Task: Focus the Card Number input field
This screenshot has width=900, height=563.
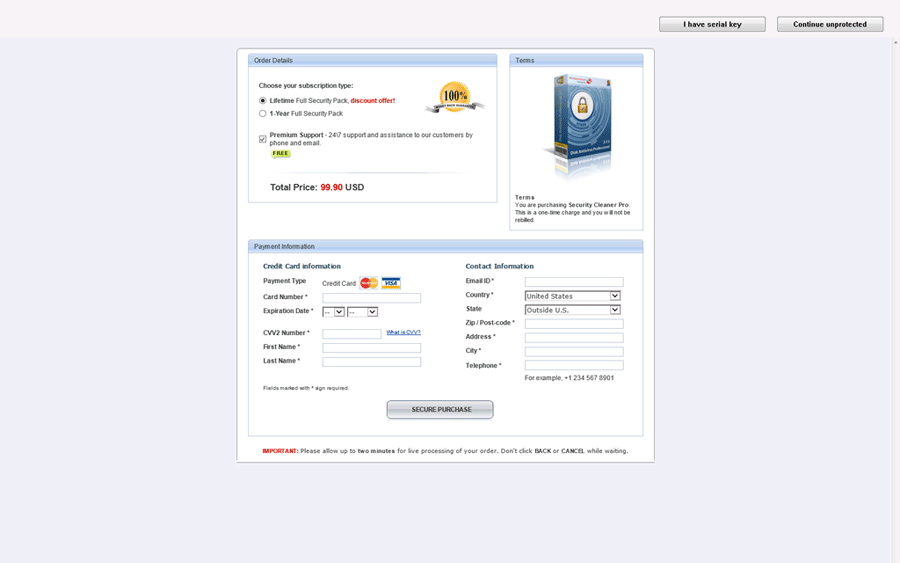Action: [x=371, y=298]
